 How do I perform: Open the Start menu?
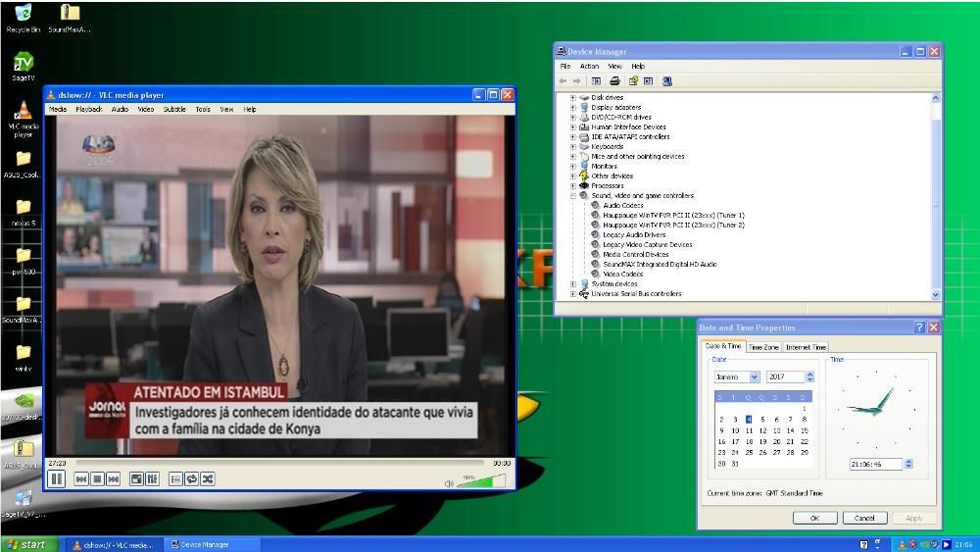click(28, 544)
